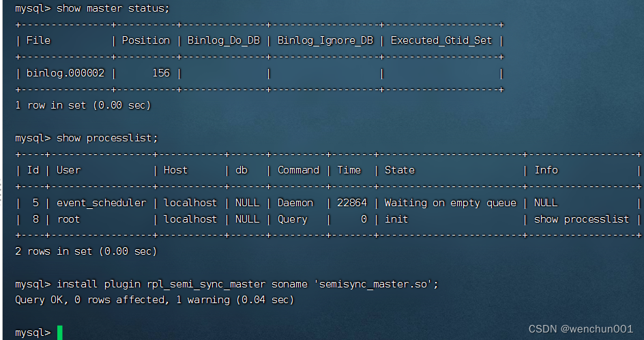The width and height of the screenshot is (644, 340).
Task: Click the Id value '5'
Action: [x=35, y=203]
